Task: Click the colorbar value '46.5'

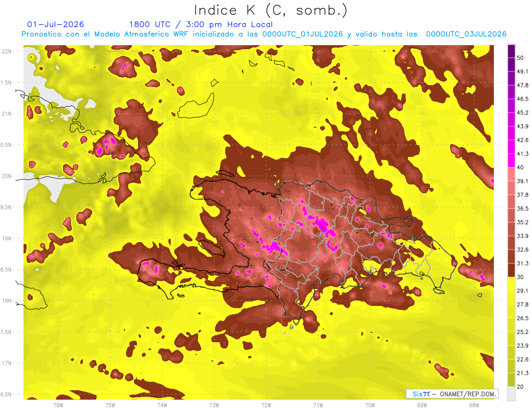Action: click(x=523, y=99)
